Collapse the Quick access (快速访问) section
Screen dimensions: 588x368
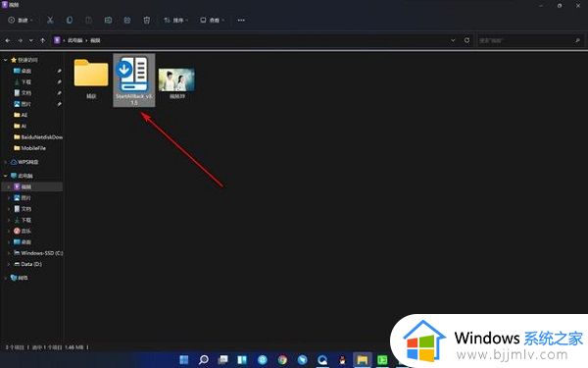point(5,60)
